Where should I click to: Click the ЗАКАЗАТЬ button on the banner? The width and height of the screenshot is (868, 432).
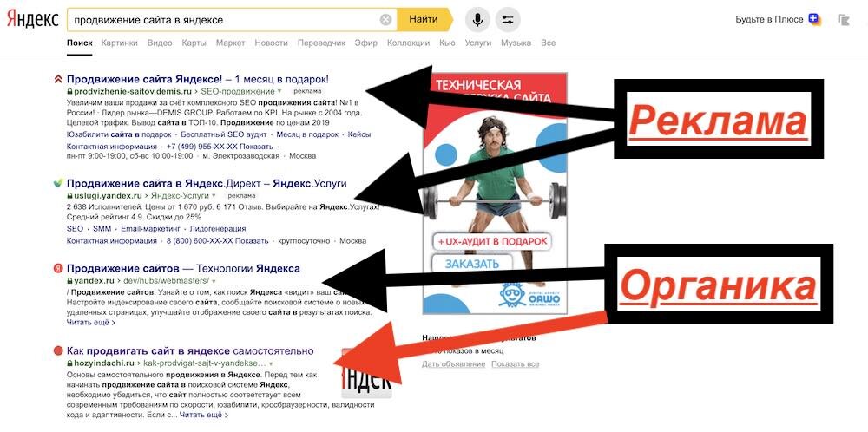click(472, 264)
